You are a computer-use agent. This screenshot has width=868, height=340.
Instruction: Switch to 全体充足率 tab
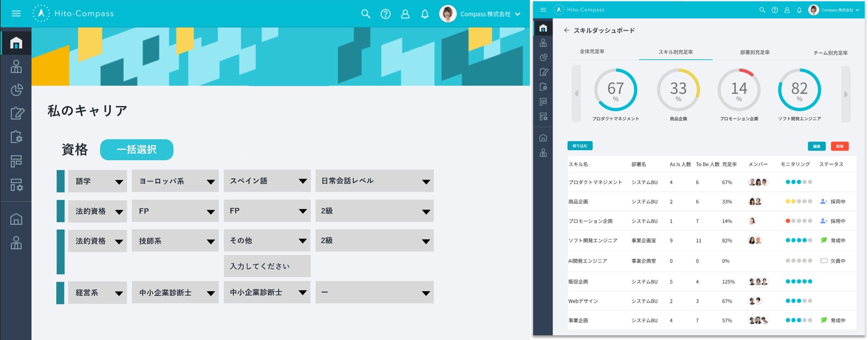(x=592, y=52)
